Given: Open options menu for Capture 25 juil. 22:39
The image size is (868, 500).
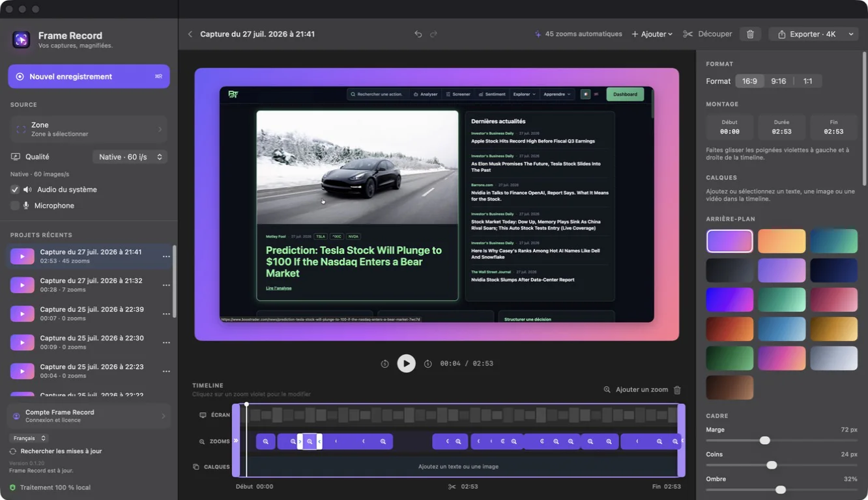Looking at the screenshot, I should [x=166, y=314].
